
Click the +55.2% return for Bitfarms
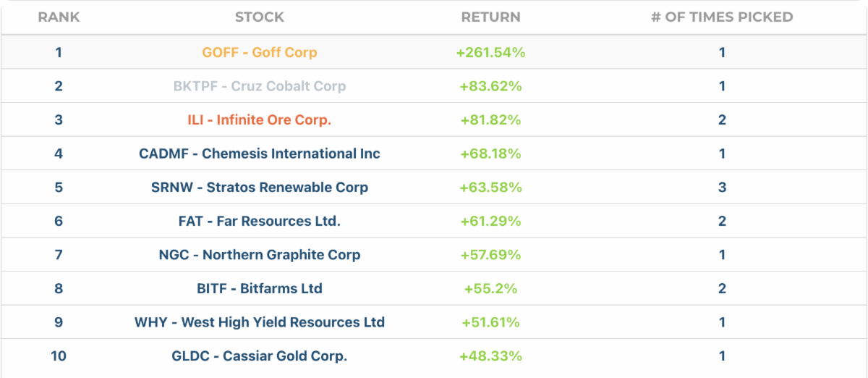pos(490,288)
